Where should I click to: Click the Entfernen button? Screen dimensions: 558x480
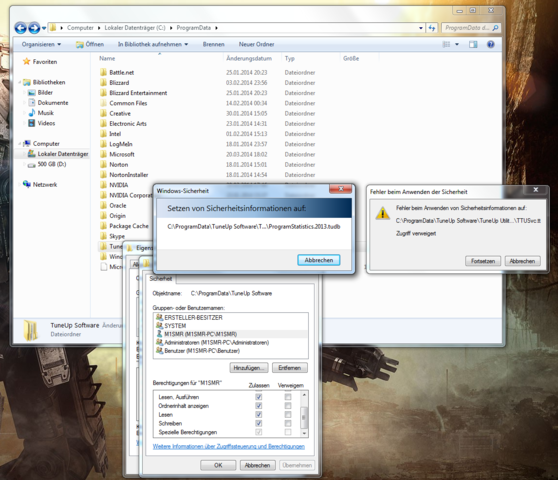click(290, 368)
